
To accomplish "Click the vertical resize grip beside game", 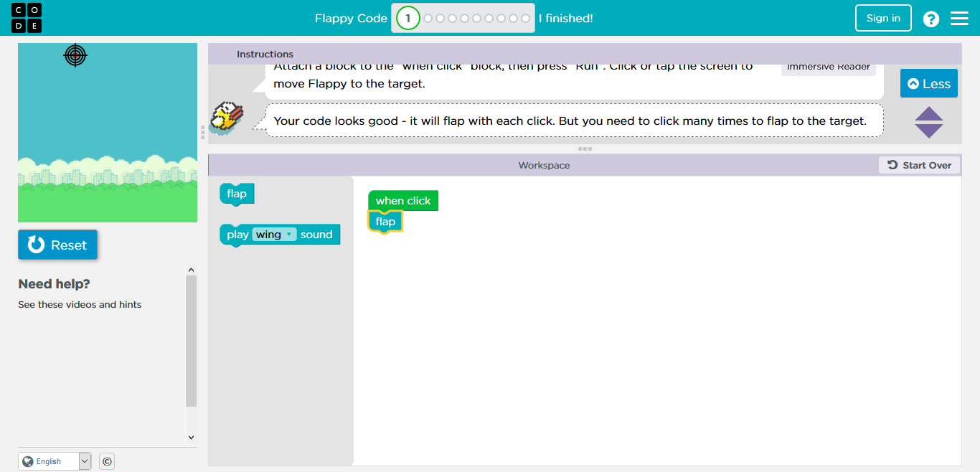I will point(203,132).
